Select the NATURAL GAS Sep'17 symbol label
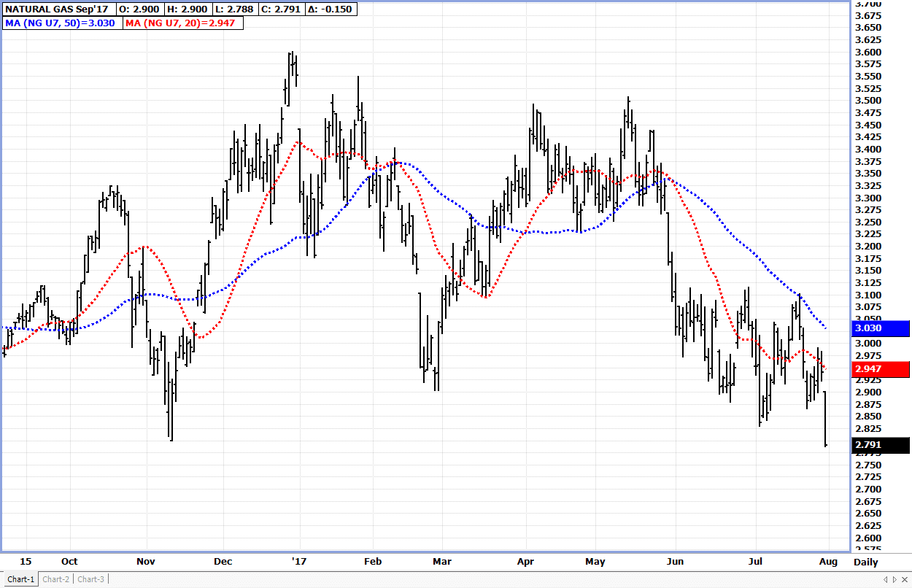This screenshot has height=588, width=912. click(58, 10)
